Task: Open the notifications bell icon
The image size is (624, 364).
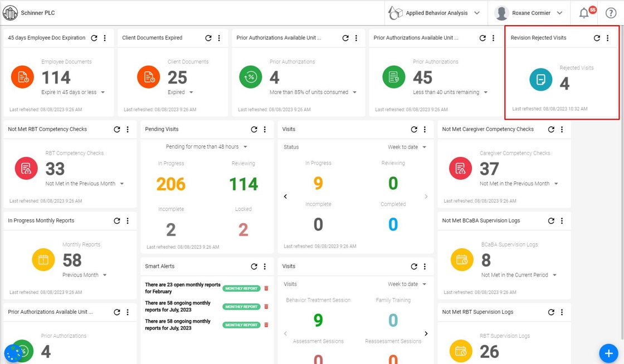Action: (x=583, y=13)
